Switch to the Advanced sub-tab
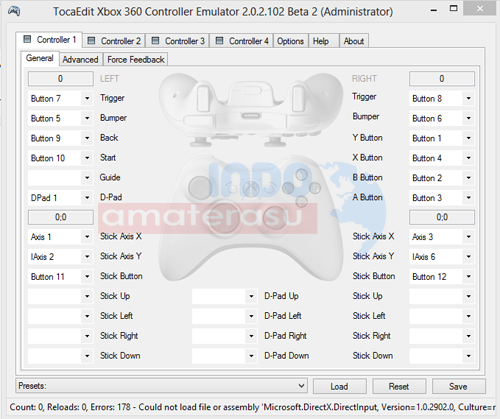The image size is (500, 419). pos(80,59)
